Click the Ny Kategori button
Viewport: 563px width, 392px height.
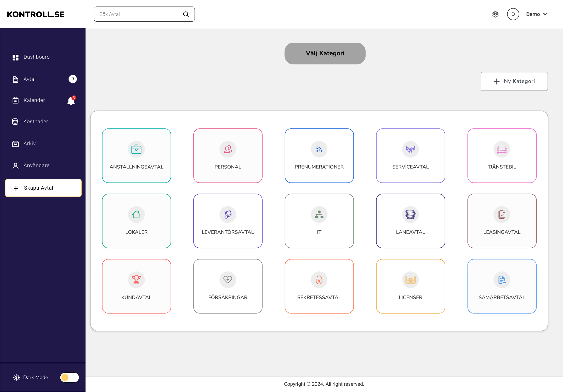point(514,81)
